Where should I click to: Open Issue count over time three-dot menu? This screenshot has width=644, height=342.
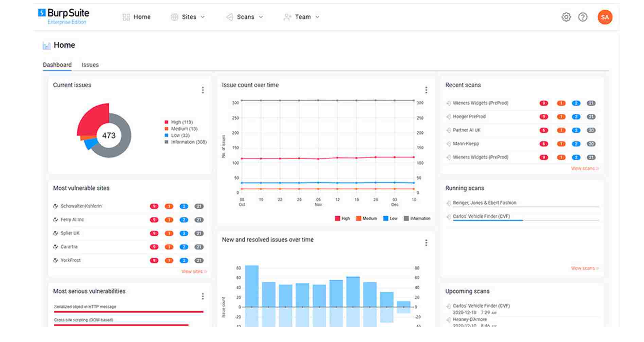click(x=426, y=90)
